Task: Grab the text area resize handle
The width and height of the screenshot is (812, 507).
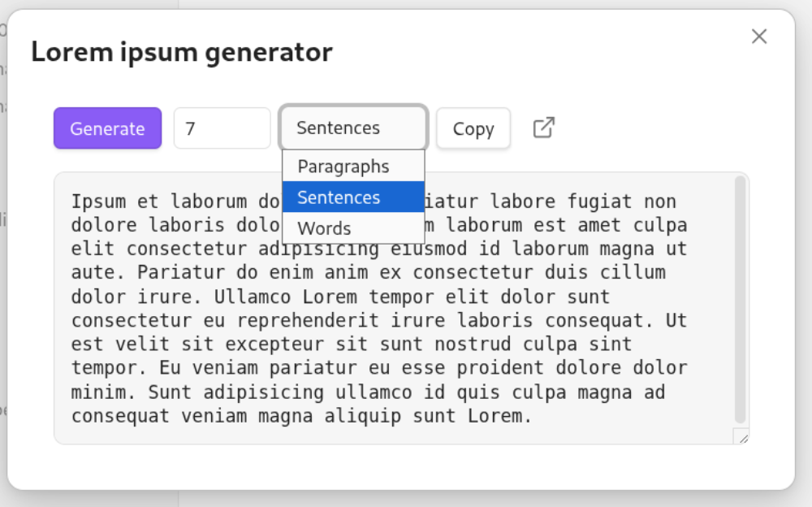Action: [744, 439]
